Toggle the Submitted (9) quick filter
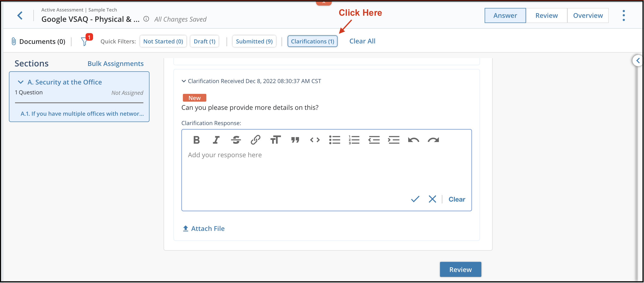The width and height of the screenshot is (644, 283). pyautogui.click(x=254, y=42)
